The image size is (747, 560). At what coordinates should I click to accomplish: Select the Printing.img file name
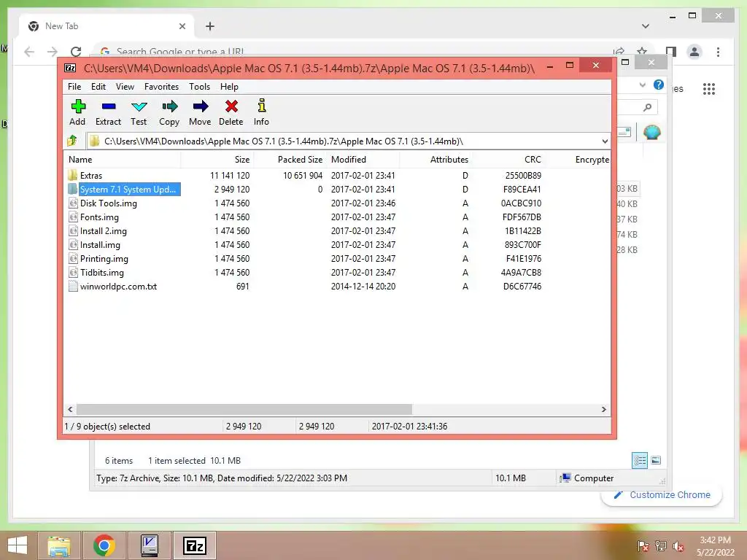[104, 259]
